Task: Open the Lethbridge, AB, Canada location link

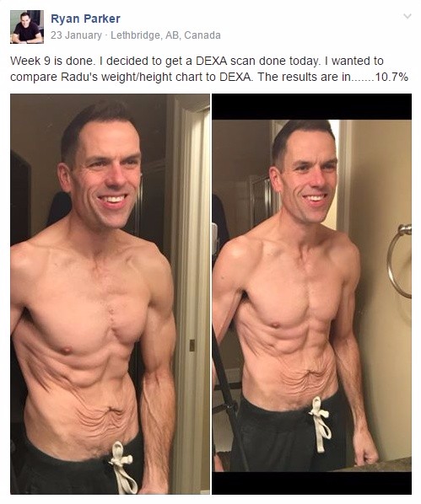Action: pos(165,35)
